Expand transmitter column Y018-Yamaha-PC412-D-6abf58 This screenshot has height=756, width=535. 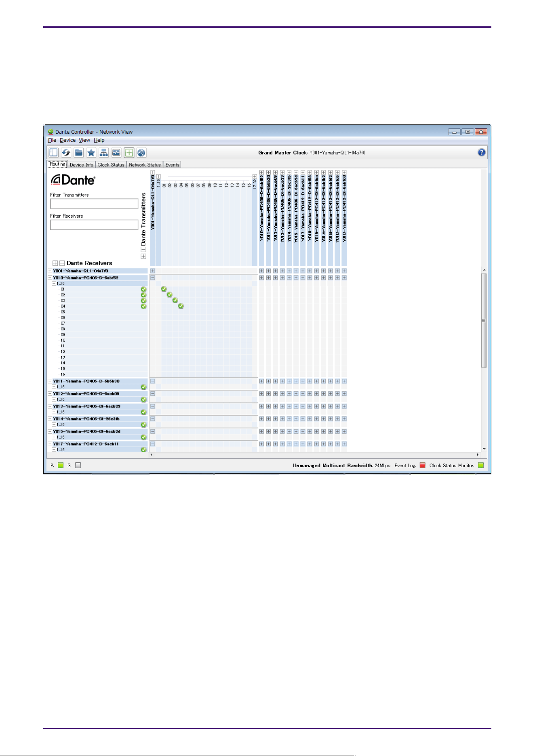tap(310, 172)
